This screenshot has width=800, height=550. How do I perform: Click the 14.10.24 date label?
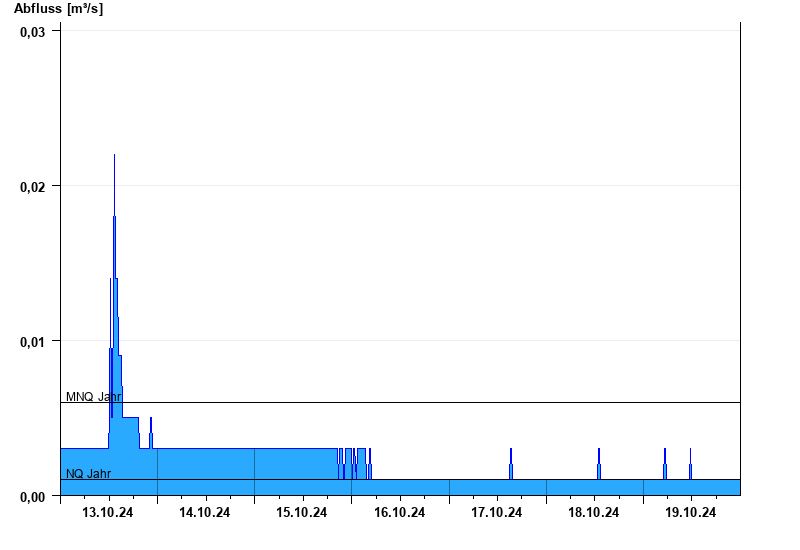tap(205, 512)
